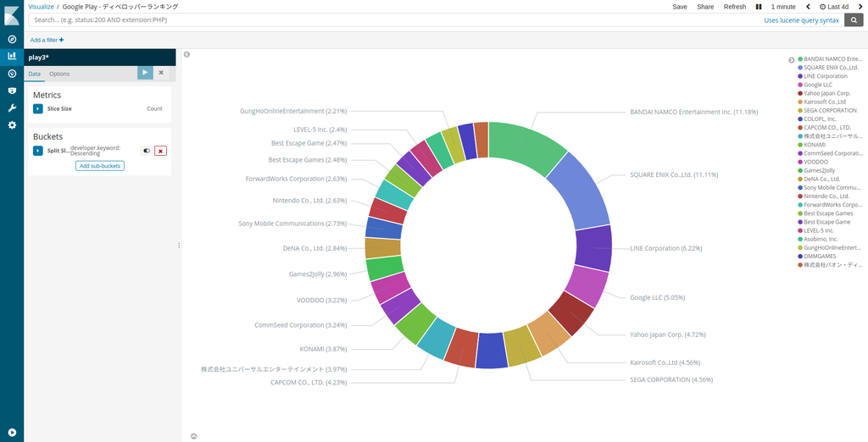Toggle Split Slices aggregation enabled switch
868x442 pixels.
coord(147,151)
